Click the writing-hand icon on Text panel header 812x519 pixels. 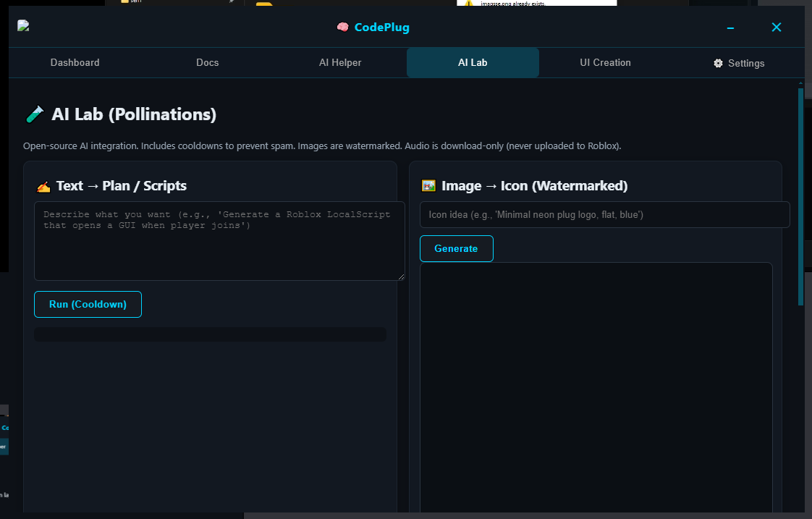(x=43, y=185)
